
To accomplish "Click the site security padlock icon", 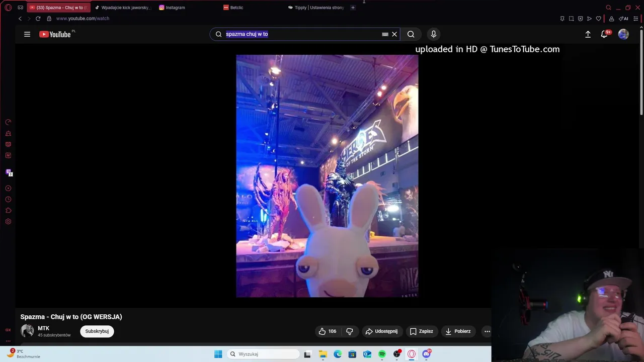I will click(49, 19).
